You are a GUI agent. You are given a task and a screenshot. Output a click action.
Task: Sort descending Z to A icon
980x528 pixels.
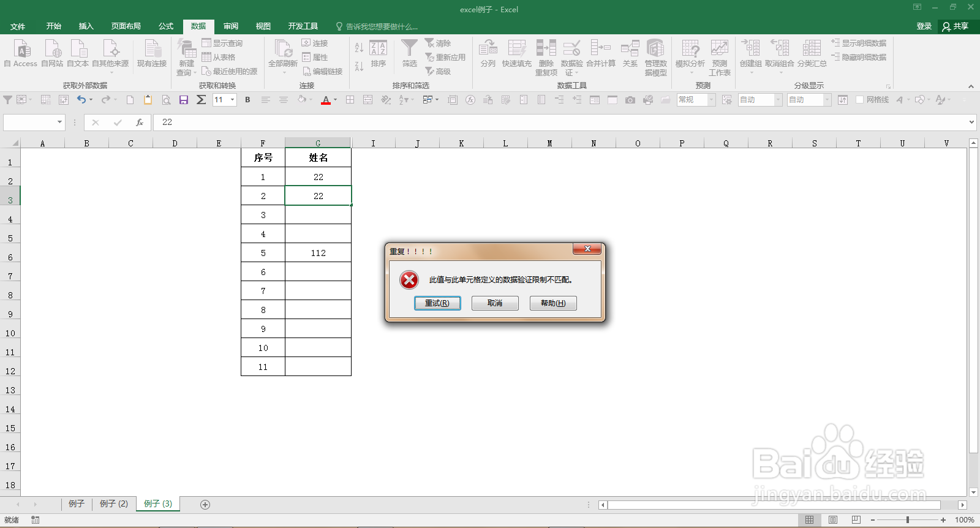click(x=359, y=66)
